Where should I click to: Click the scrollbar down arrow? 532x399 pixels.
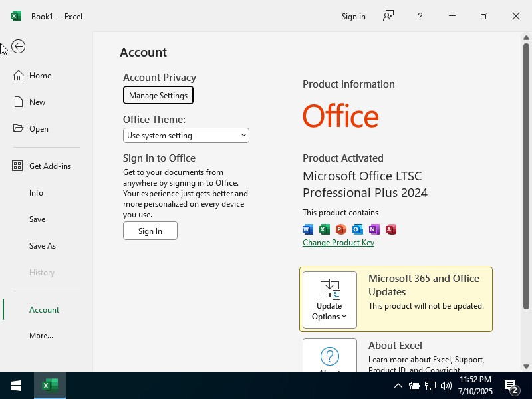pos(526,366)
